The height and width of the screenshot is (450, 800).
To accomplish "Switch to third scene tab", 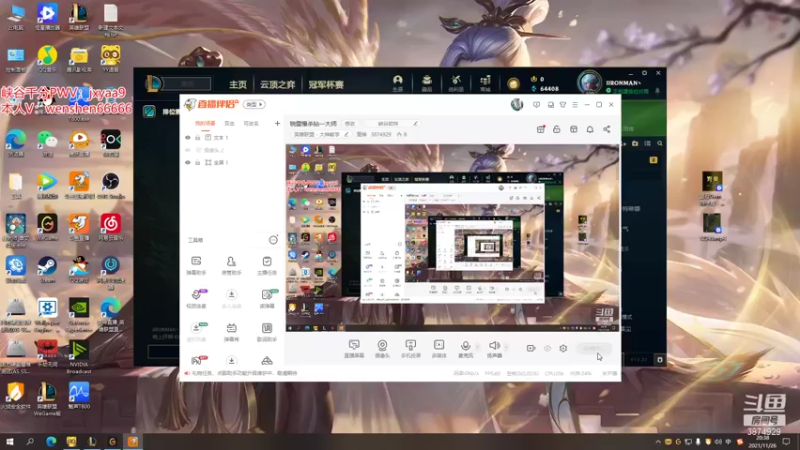I will tap(251, 123).
